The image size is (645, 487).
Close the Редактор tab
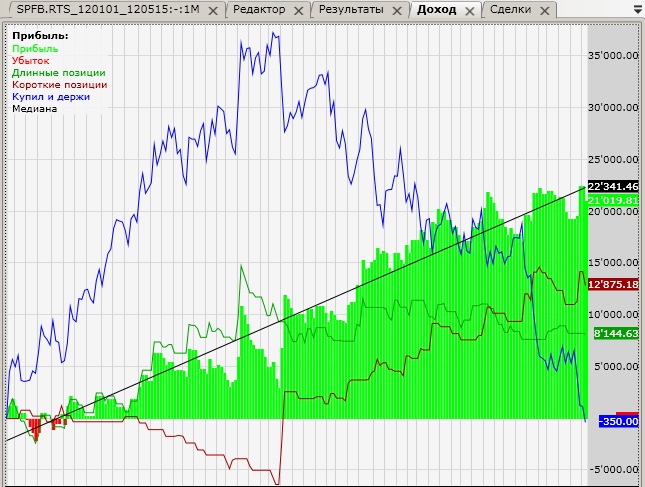(299, 11)
